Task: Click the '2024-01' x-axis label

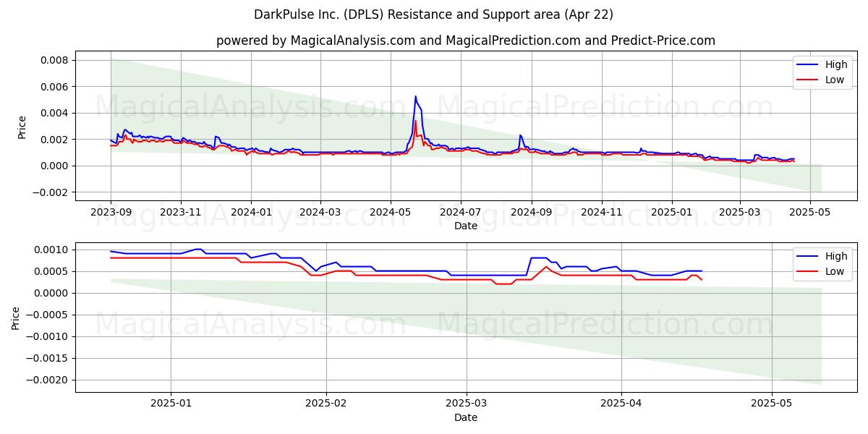Action: point(251,213)
